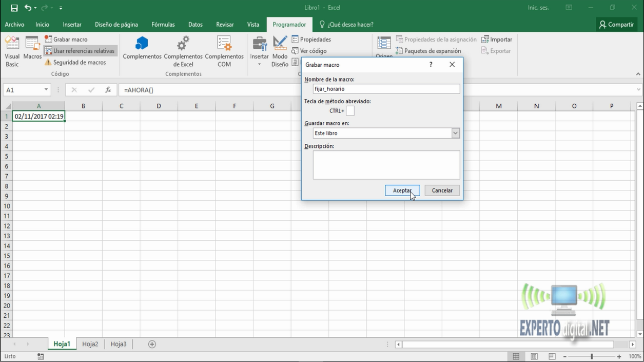Expand the Guardar macro en dropdown
Screen dimensions: 644x362
point(455,133)
